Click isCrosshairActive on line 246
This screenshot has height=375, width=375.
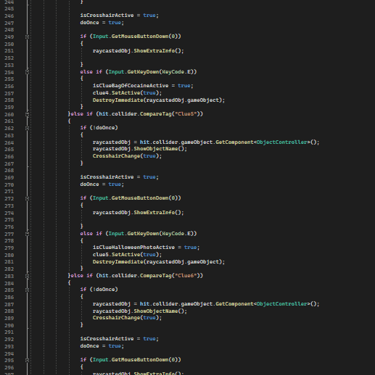tap(107, 15)
